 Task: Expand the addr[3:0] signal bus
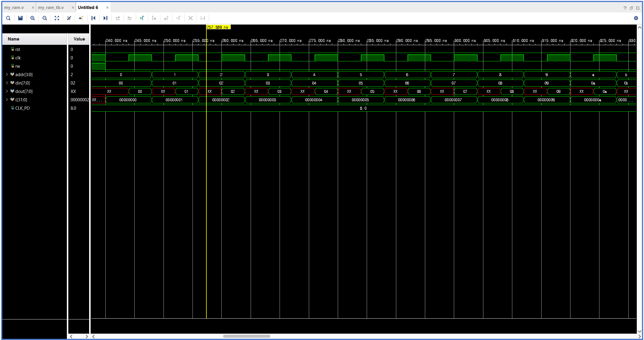tap(7, 75)
